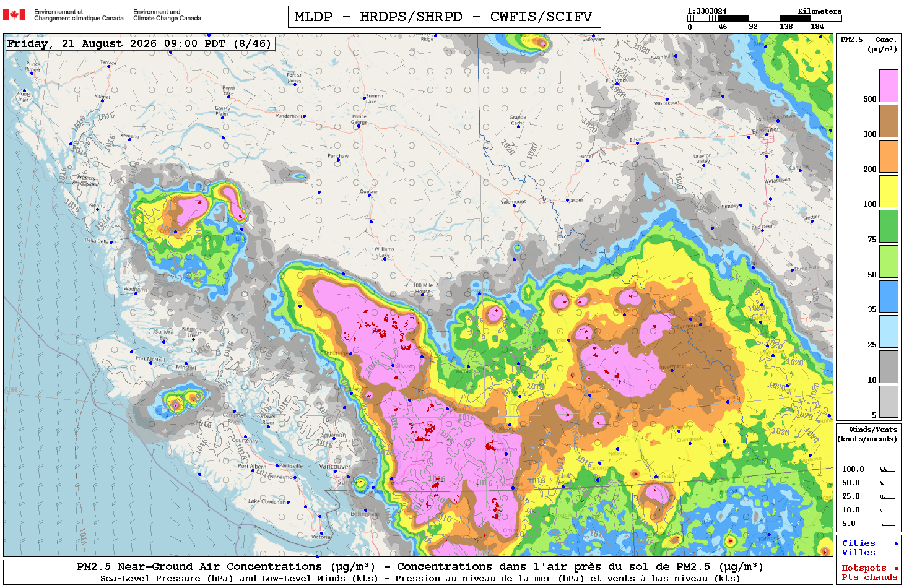904x588 pixels.
Task: Click the Cities Villes legend label
Action: pos(859,548)
